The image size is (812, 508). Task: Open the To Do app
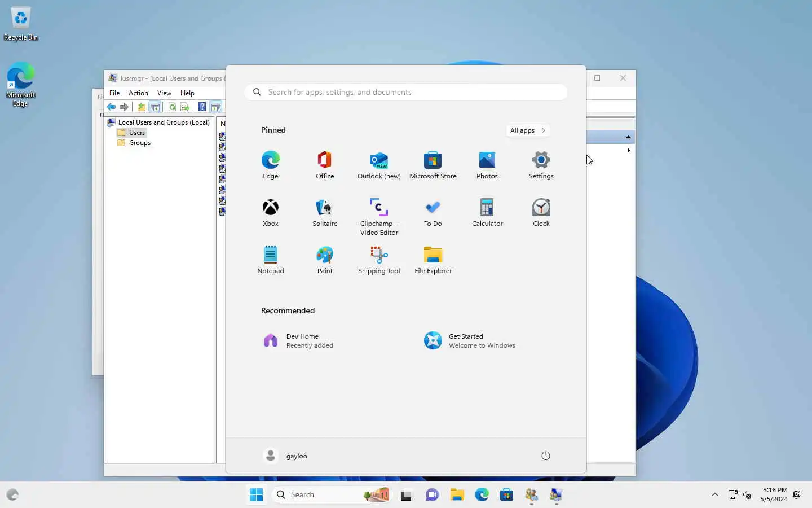[x=433, y=213]
